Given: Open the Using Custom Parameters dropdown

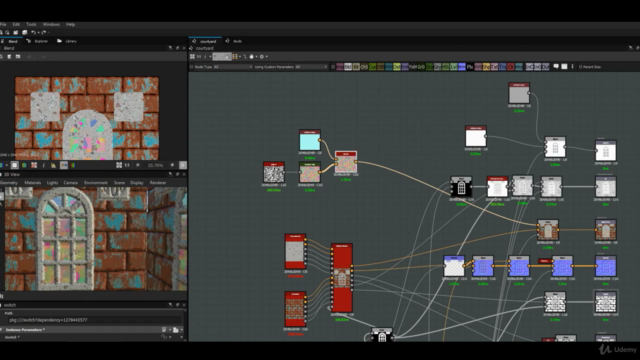Looking at the screenshot, I should coord(311,67).
